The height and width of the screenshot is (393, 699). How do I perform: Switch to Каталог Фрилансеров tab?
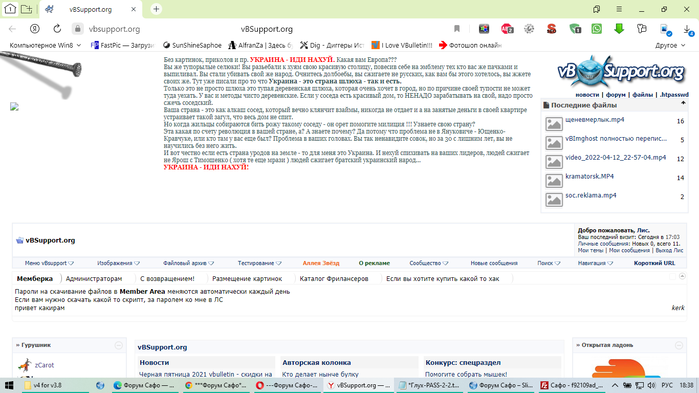point(334,278)
